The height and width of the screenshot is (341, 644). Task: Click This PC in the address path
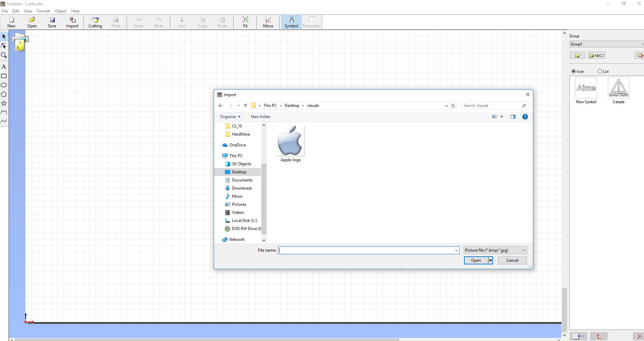270,106
